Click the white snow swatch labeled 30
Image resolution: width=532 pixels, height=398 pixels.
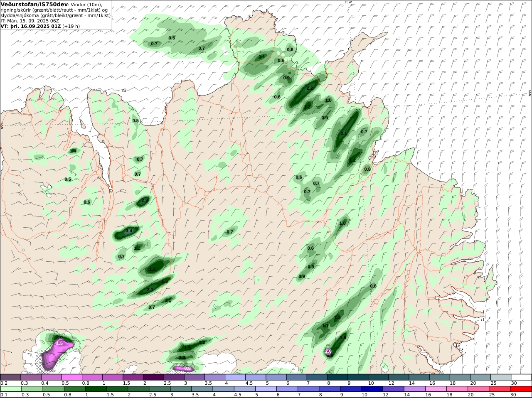pyautogui.click(x=522, y=377)
